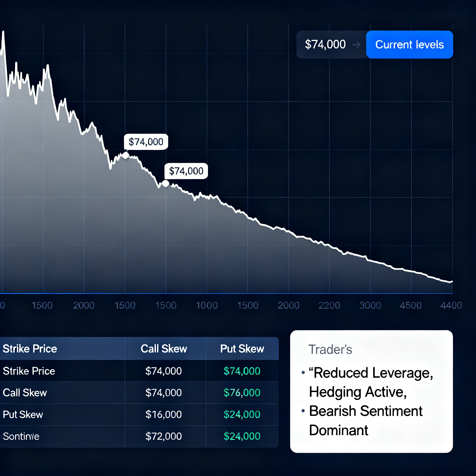
Task: Open the Trader's notes panel header
Action: click(331, 349)
